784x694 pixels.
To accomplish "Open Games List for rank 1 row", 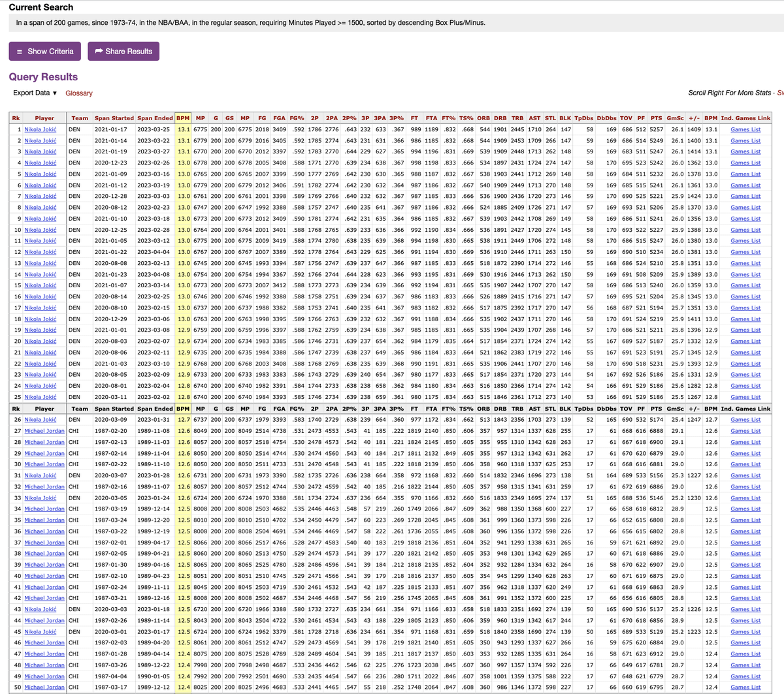I will (x=745, y=129).
